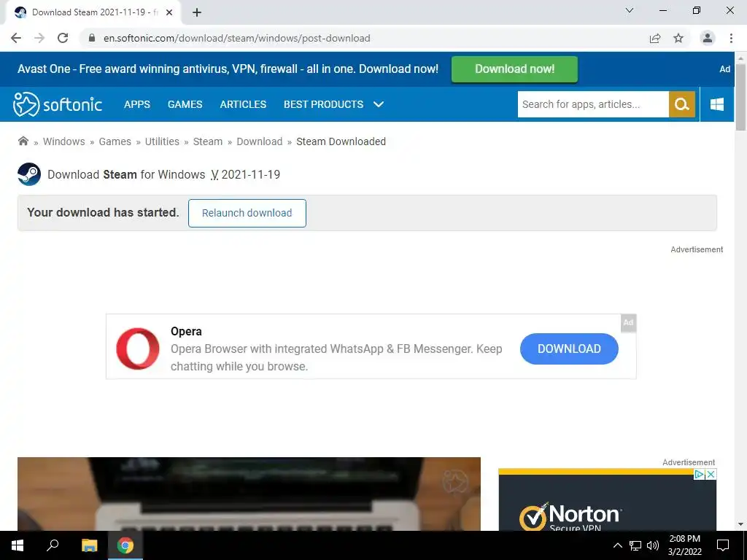Focus the search for apps field

pos(593,104)
